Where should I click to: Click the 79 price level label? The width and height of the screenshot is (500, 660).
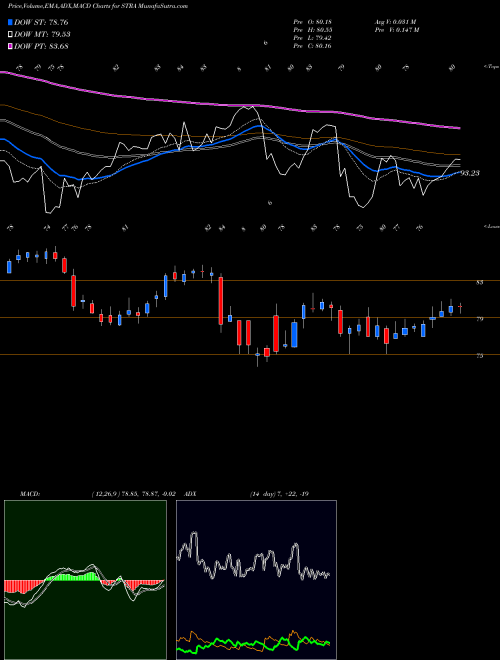(479, 319)
